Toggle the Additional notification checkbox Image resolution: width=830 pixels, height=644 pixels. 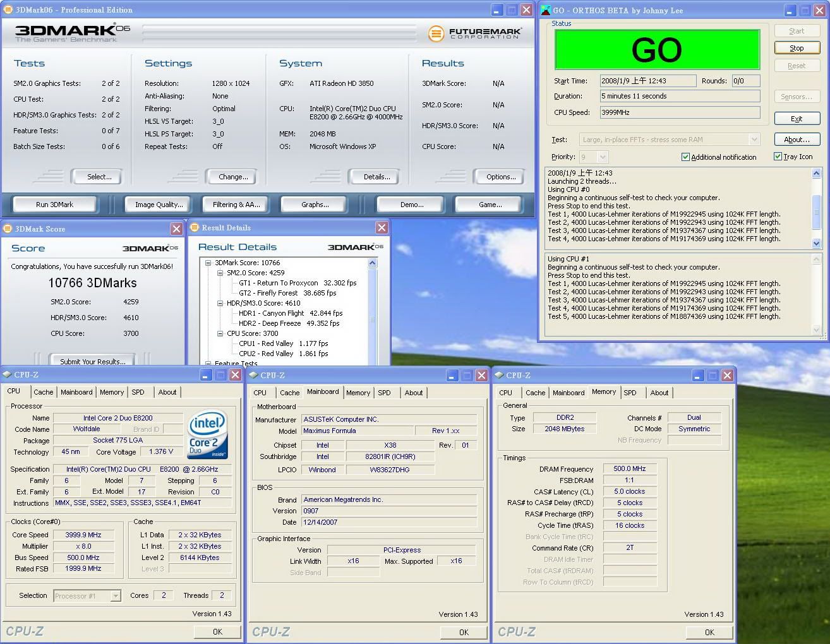(x=685, y=157)
